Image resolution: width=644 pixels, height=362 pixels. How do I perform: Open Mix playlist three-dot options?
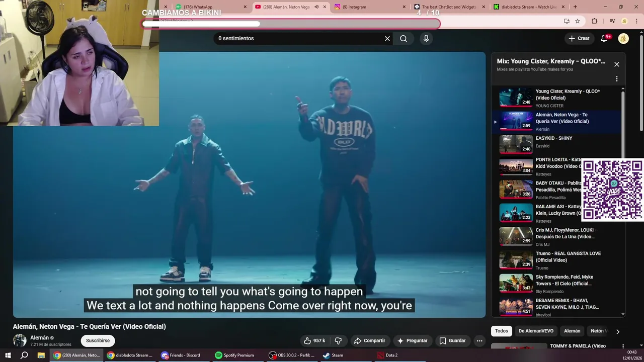click(617, 79)
